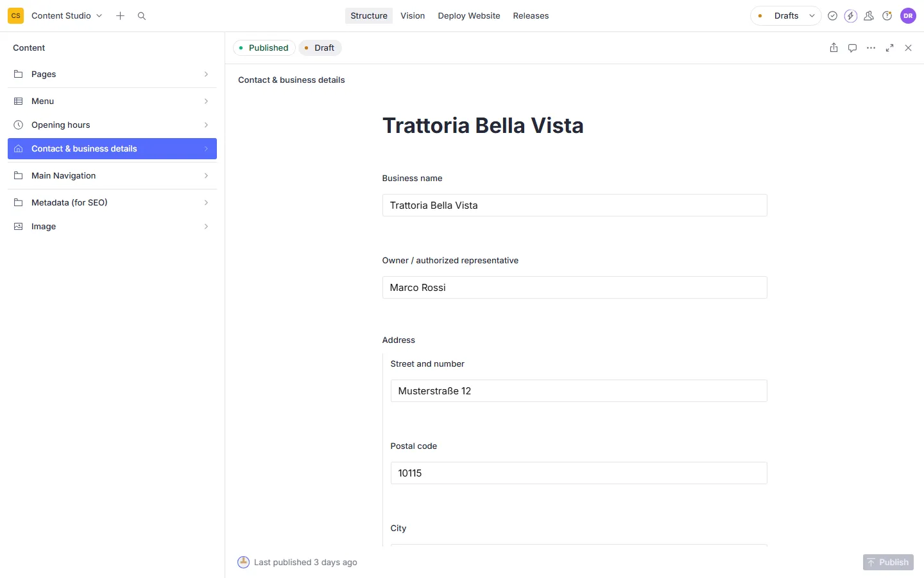Open the Deploy Website tab
Viewport: 924px width, 578px height.
(469, 15)
